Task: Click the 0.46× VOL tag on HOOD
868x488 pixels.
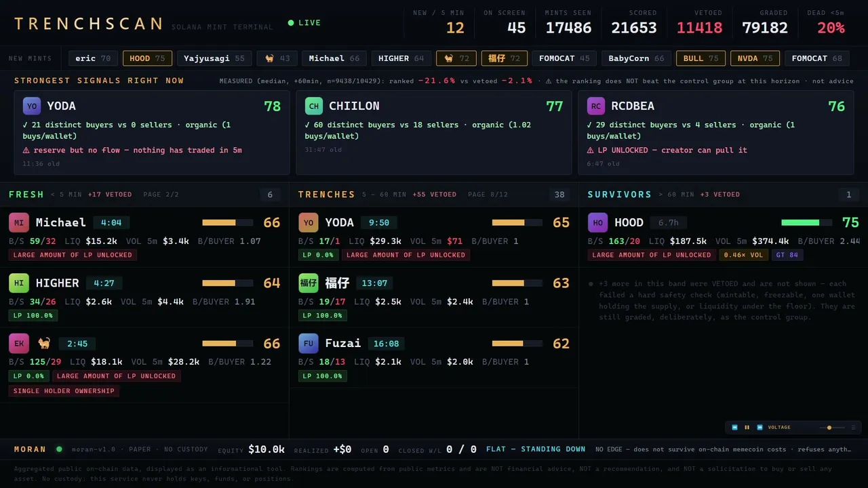Action: tap(744, 255)
